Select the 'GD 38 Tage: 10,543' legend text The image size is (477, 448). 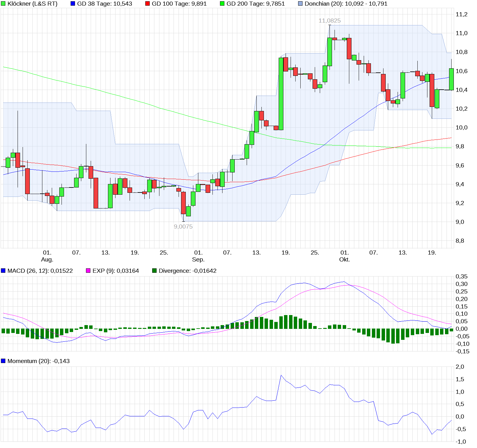coord(105,4)
